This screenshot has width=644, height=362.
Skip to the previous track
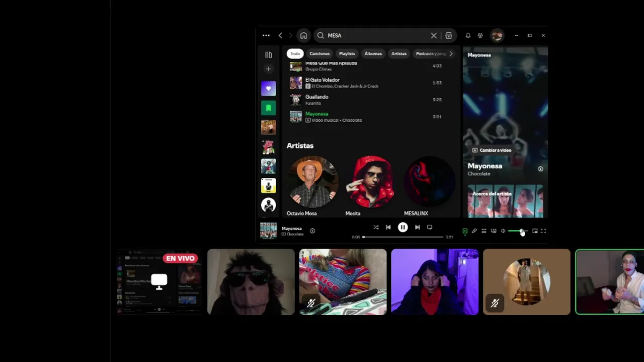(x=388, y=227)
